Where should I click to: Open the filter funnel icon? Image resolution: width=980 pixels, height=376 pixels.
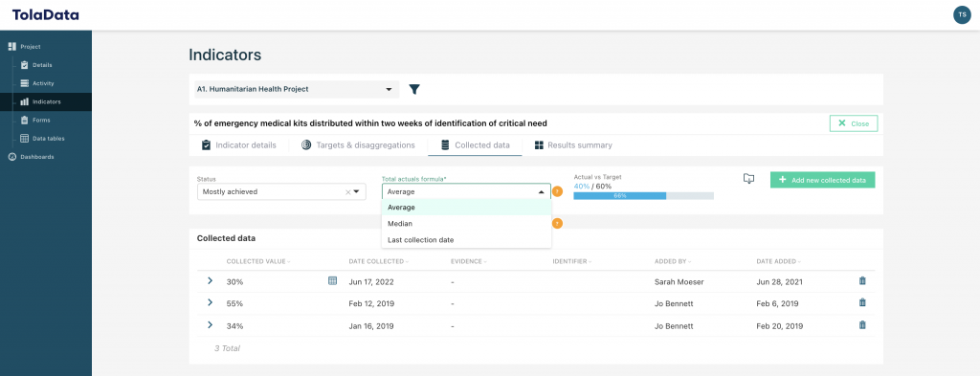pos(413,89)
